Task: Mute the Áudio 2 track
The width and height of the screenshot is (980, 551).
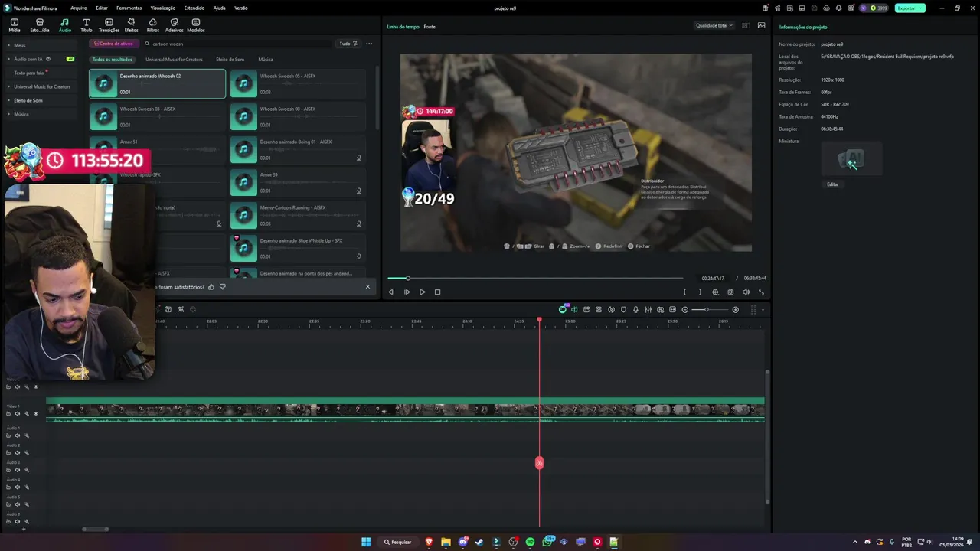Action: pyautogui.click(x=18, y=452)
